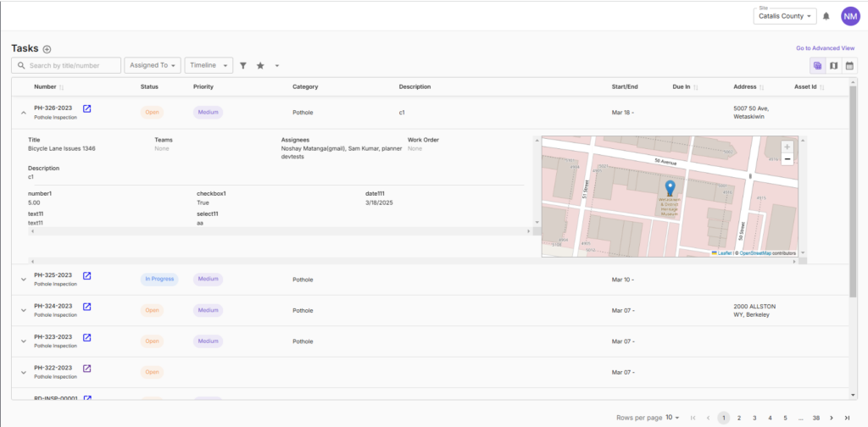Open PH-326-2023 in new window icon
Screen dimensions: 868x427
(x=86, y=109)
